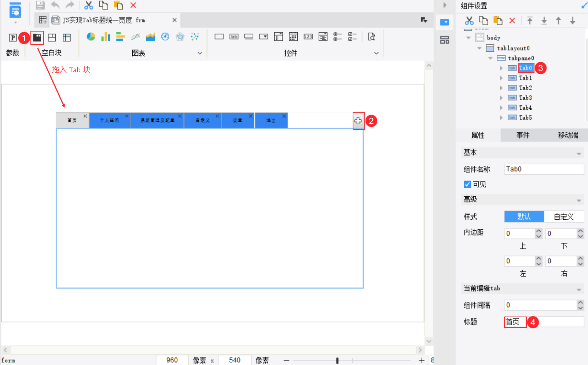Select the column chart icon
The height and width of the screenshot is (365, 588).
[x=106, y=37]
